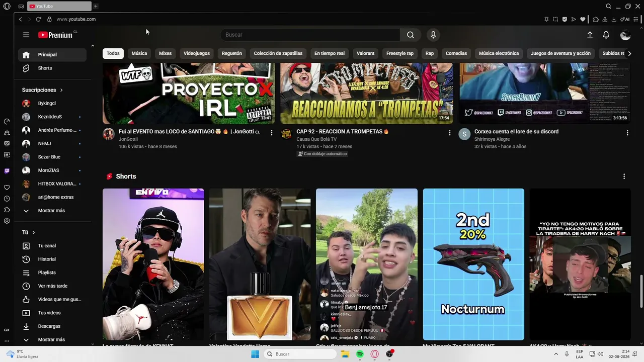Open Shorts from the sidebar
The height and width of the screenshot is (362, 644).
coord(52,68)
